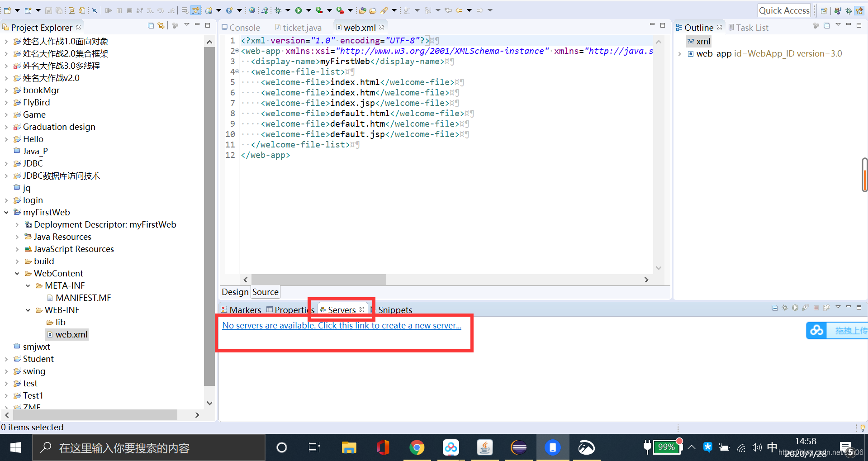Click the Open Type folder icon
The image size is (868, 461).
click(x=362, y=10)
